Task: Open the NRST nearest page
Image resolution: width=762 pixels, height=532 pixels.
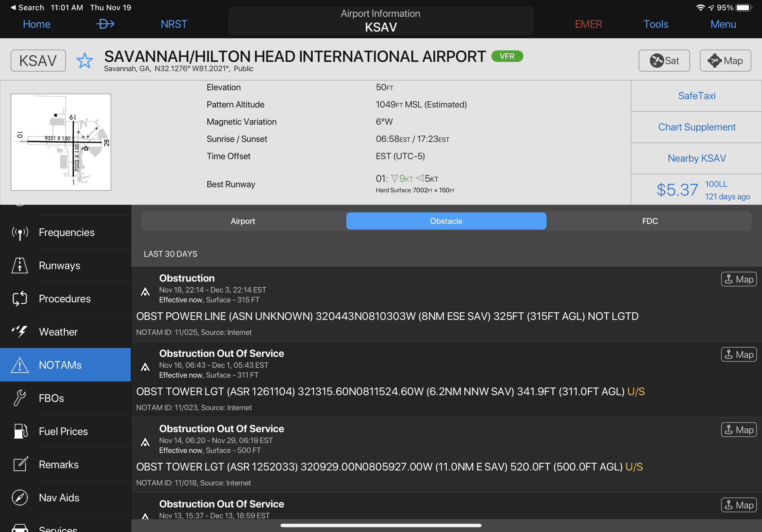Action: (174, 24)
